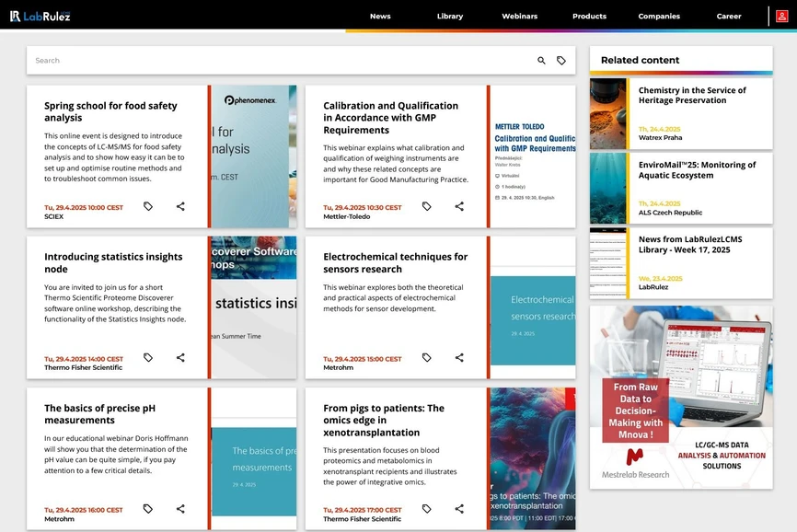Share the From pigs to patients presentation
This screenshot has height=532, width=797.
click(459, 508)
